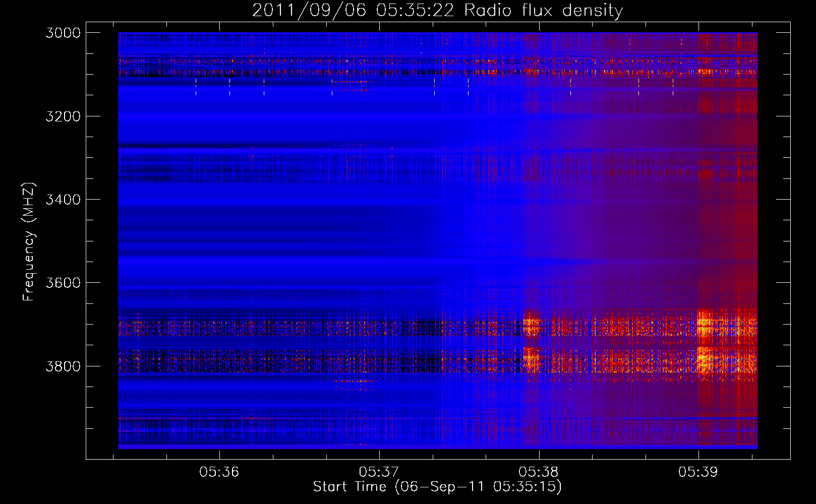Click the 'Frequency (MHZ)' y-axis label

pyautogui.click(x=29, y=242)
